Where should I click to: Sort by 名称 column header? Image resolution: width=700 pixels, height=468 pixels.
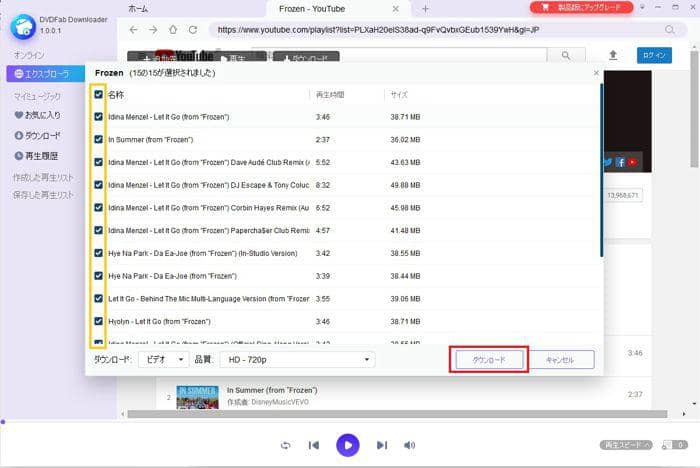116,95
